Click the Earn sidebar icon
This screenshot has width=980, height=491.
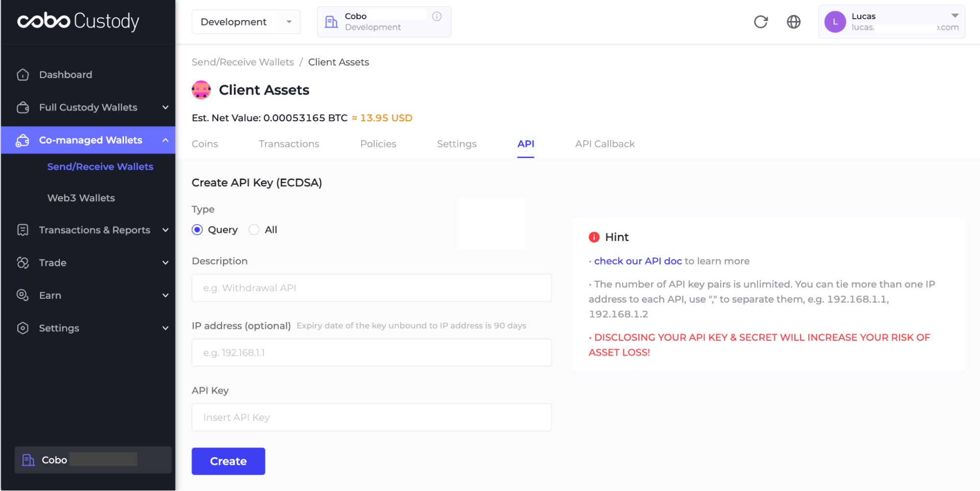coord(23,295)
